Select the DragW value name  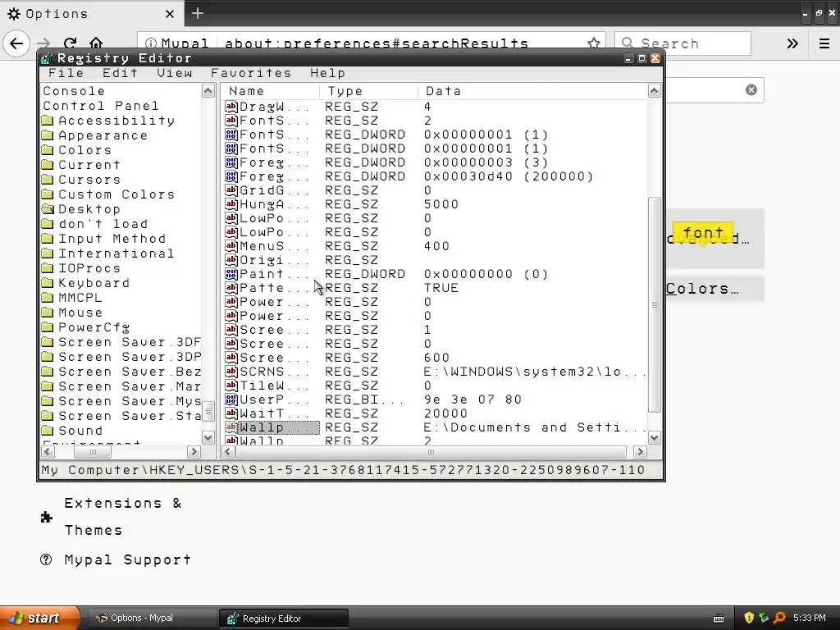coord(273,107)
